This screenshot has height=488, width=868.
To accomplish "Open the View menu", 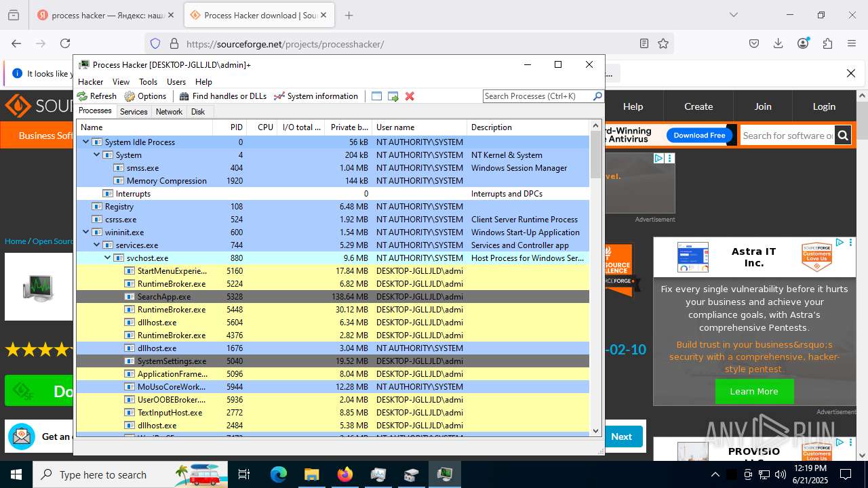I will click(x=121, y=82).
